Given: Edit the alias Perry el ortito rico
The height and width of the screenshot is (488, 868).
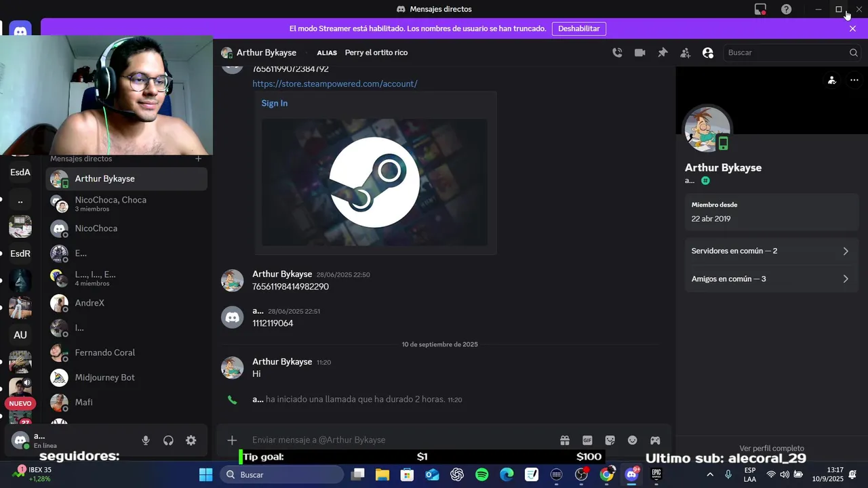Looking at the screenshot, I should point(376,53).
